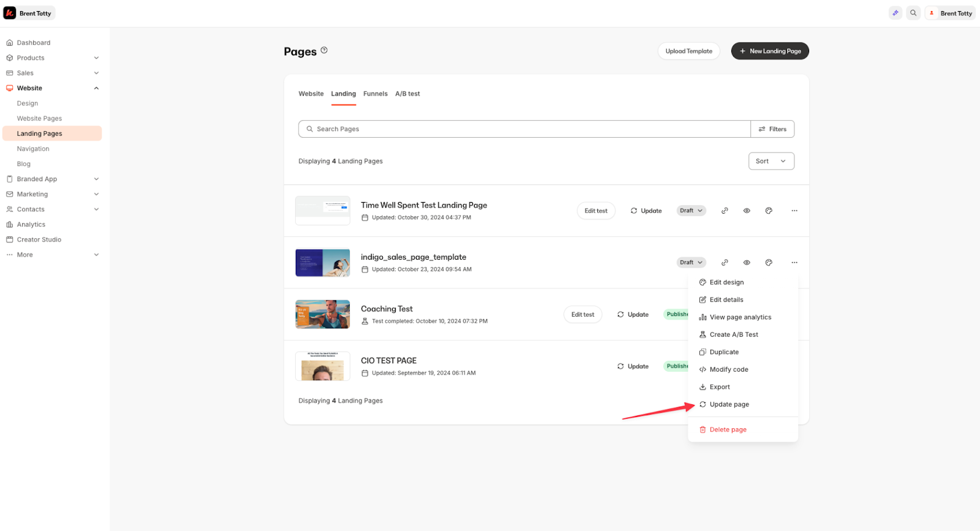The height and width of the screenshot is (531, 980).
Task: Click Edit test for Coaching Test
Action: pos(582,315)
